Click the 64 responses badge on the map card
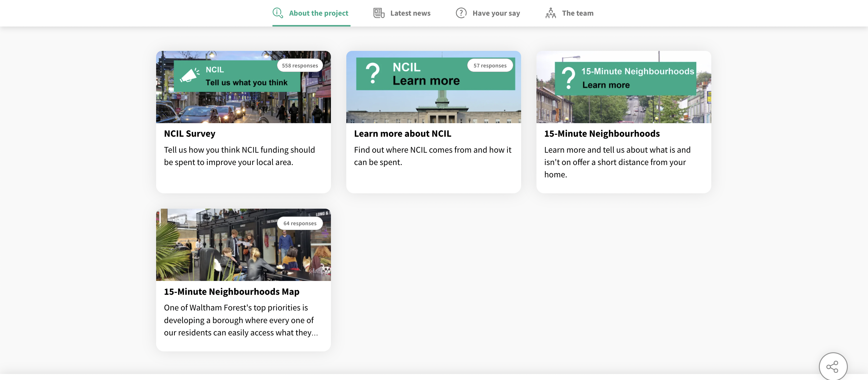Screen dimensions: 868x380 300,223
